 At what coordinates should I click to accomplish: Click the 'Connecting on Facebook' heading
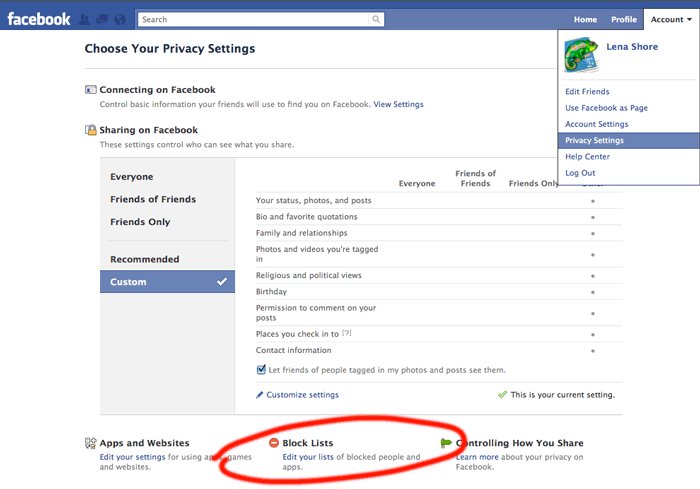157,90
